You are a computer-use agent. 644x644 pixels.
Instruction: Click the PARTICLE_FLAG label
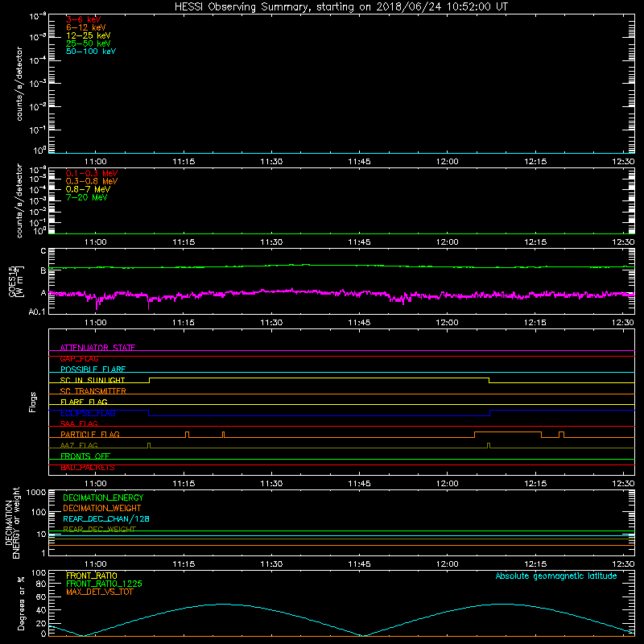coord(90,434)
